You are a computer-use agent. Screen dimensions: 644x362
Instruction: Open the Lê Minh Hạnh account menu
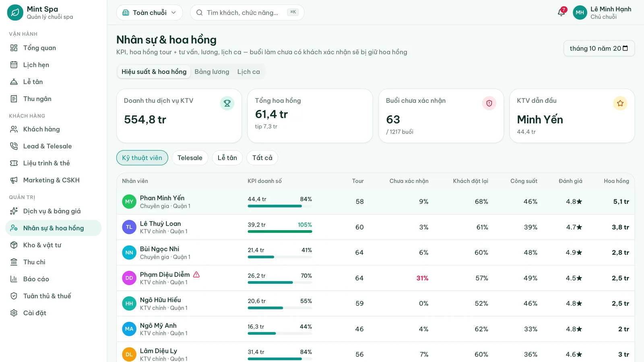tap(602, 12)
